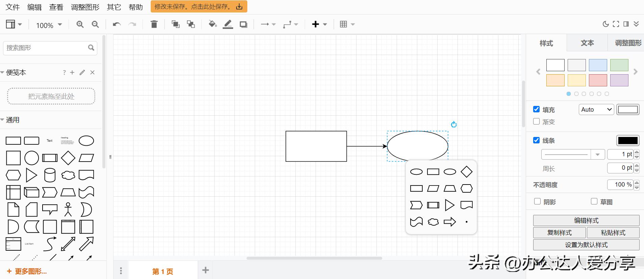Click the delete trash can icon
The height and width of the screenshot is (279, 644).
(x=154, y=24)
